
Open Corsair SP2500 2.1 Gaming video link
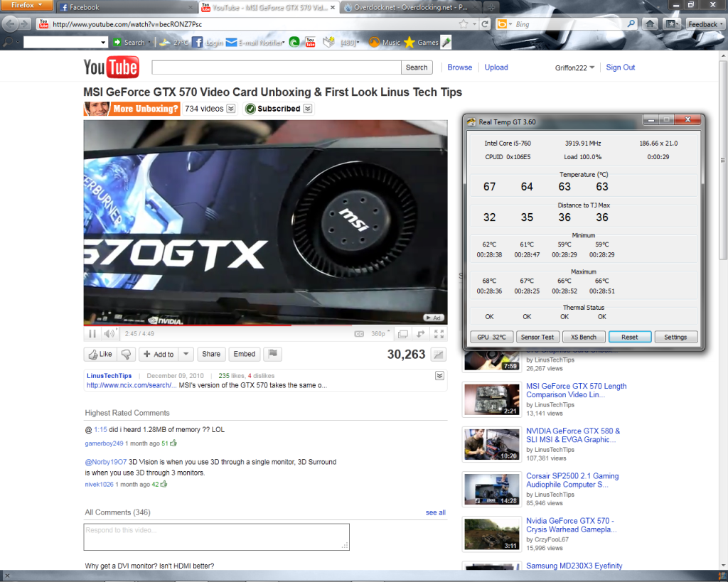click(x=572, y=480)
